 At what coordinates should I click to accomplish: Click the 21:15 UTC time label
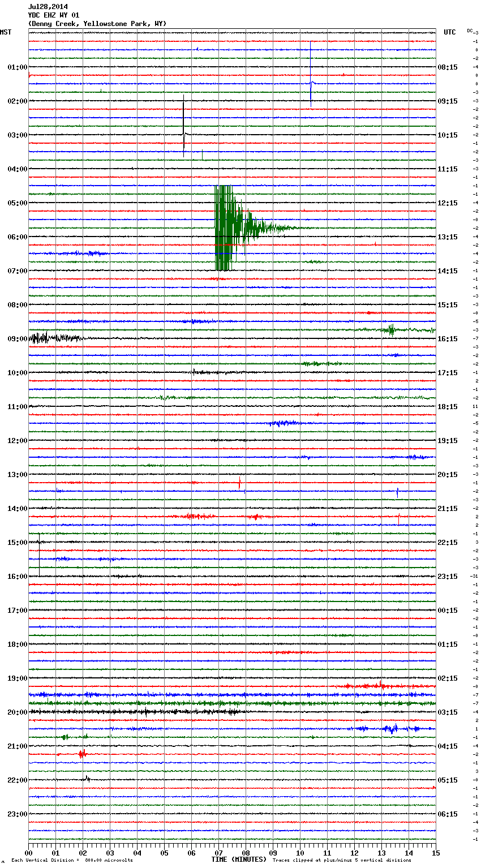coord(448,509)
